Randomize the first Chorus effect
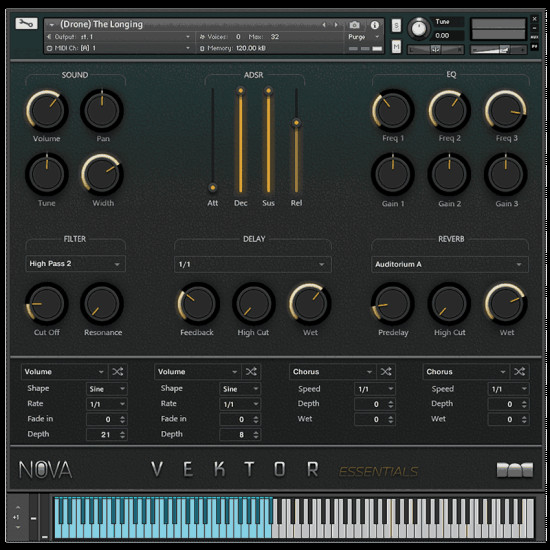The width and height of the screenshot is (550, 550). 386,371
